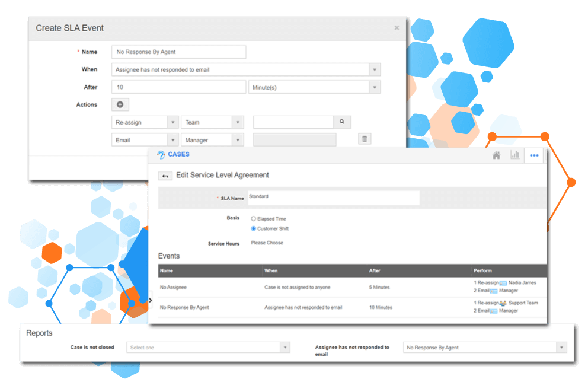This screenshot has width=588, height=382.
Task: Click the back arrow button
Action: tap(165, 176)
